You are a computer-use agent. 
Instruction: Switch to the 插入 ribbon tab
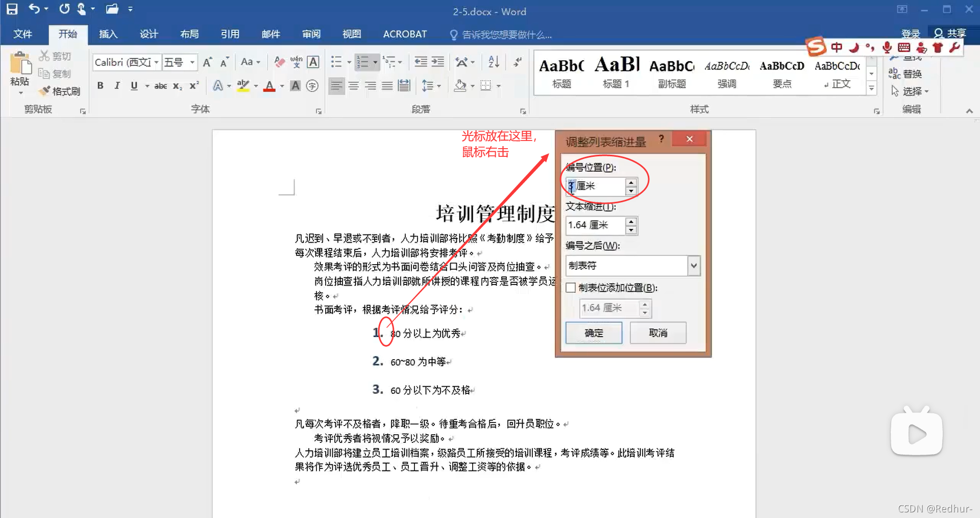pos(108,34)
